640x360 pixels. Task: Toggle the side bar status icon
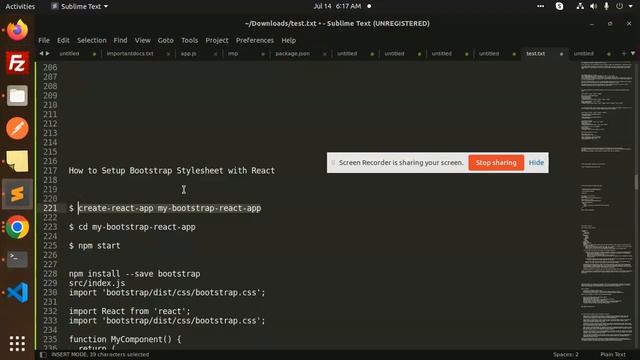click(x=43, y=355)
